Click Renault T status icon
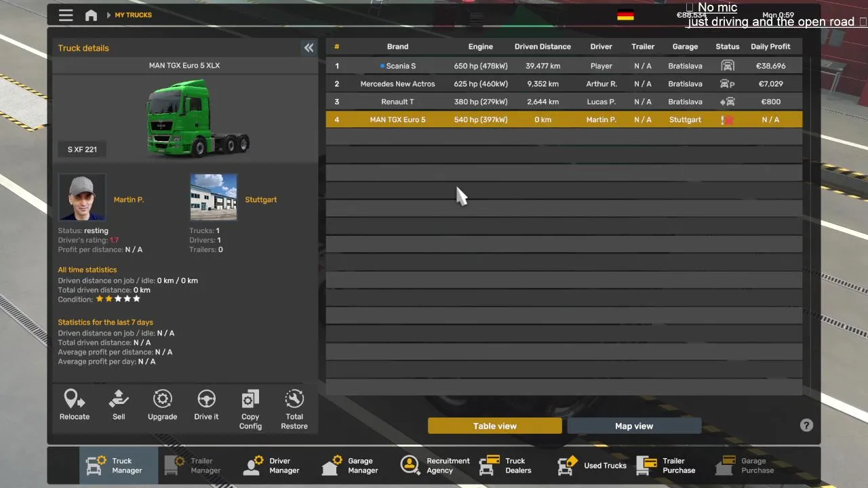 (x=728, y=102)
